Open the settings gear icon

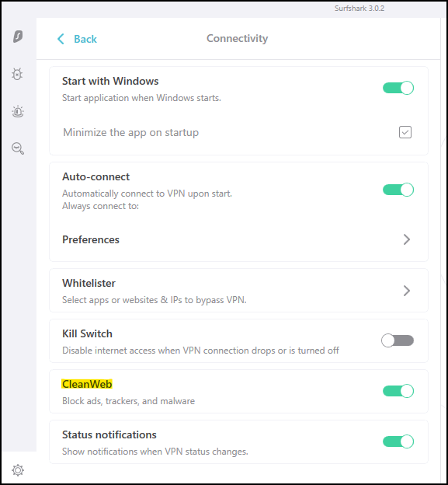(x=18, y=470)
